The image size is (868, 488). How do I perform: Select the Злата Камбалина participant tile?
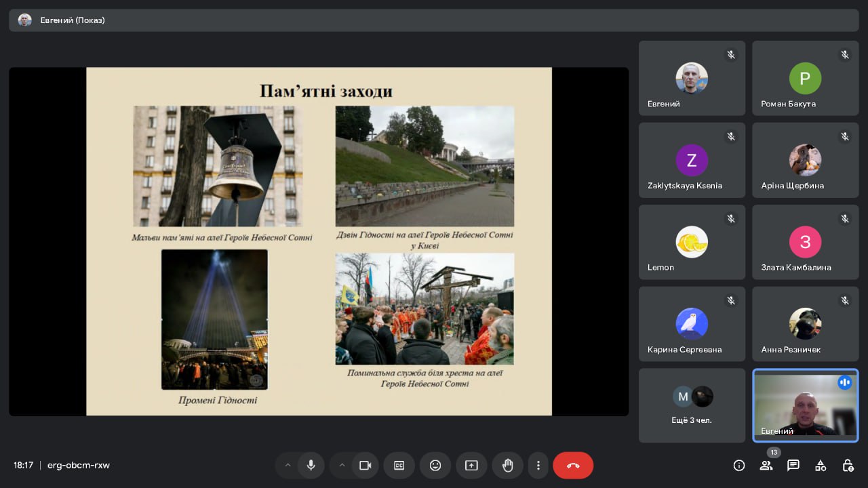[805, 242]
